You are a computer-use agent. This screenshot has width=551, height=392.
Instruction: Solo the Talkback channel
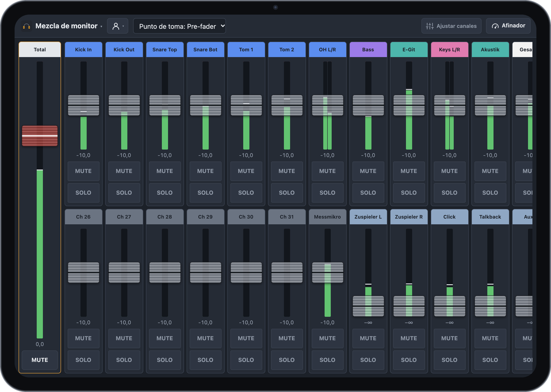tap(490, 360)
